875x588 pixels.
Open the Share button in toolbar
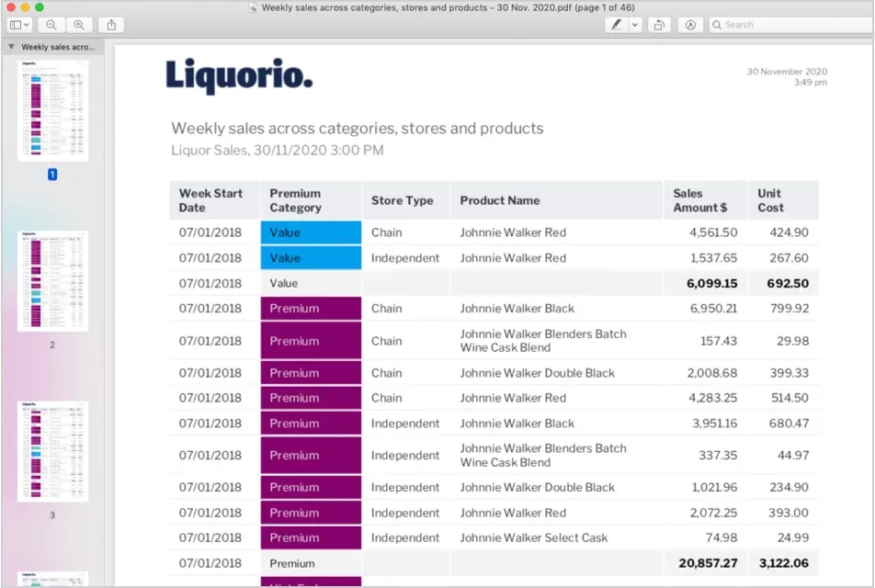tap(111, 25)
